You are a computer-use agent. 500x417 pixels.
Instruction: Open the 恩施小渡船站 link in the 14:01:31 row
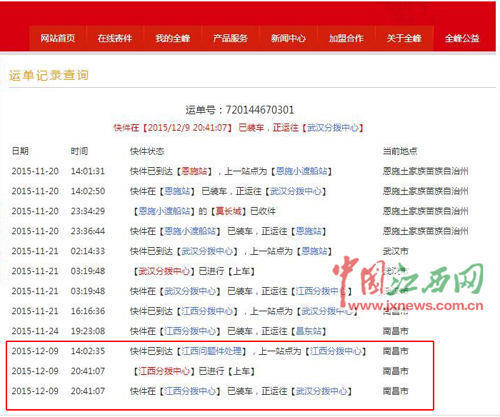302,171
